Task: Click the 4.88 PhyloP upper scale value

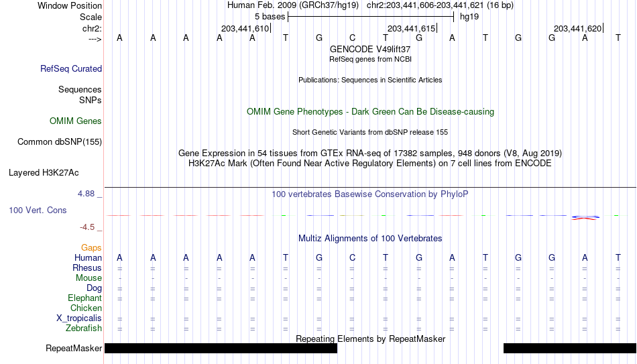Action: tap(86, 194)
